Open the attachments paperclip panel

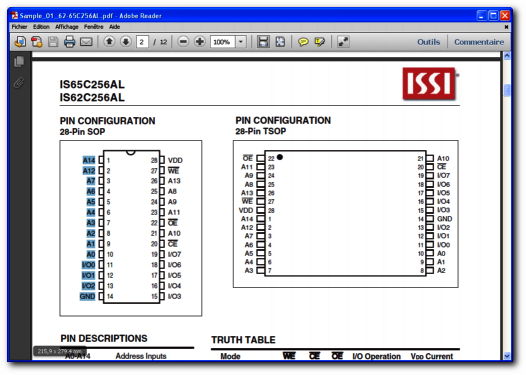(19, 82)
